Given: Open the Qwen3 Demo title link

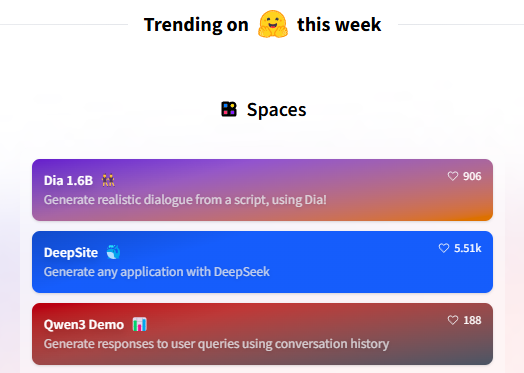Looking at the screenshot, I should pyautogui.click(x=84, y=325).
